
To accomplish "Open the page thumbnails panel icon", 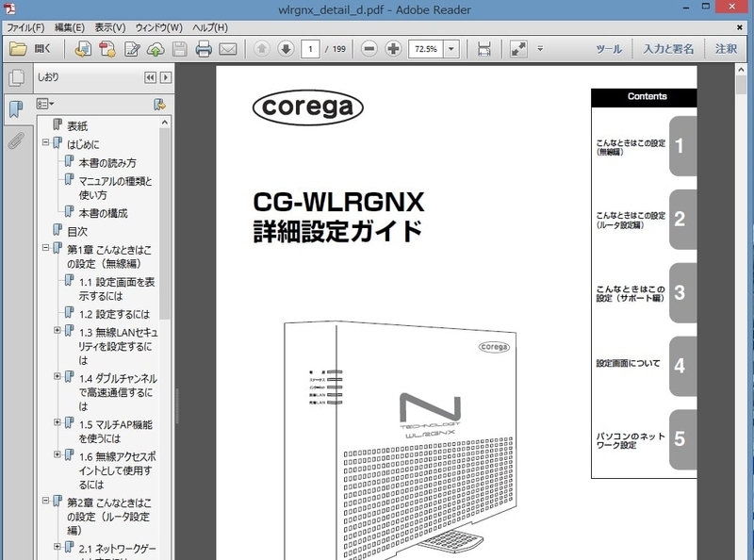I will tap(16, 77).
